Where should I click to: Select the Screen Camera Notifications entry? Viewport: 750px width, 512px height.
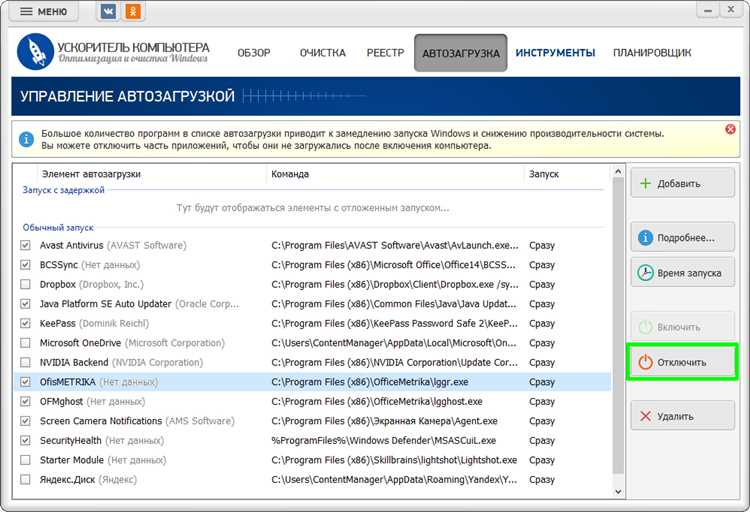tap(101, 421)
